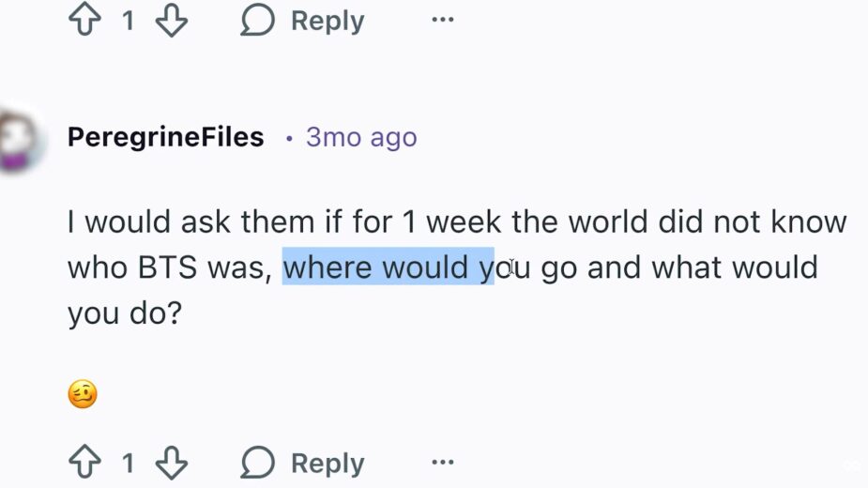Open the topmost comment's three-dot menu
Image resolution: width=868 pixels, height=488 pixels.
coord(442,22)
